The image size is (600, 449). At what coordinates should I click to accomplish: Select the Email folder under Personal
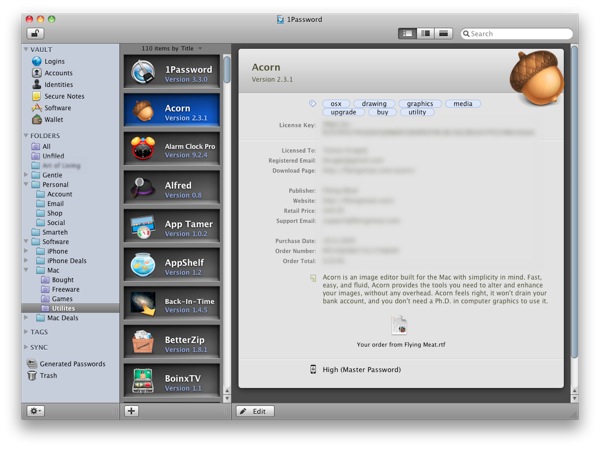50,203
